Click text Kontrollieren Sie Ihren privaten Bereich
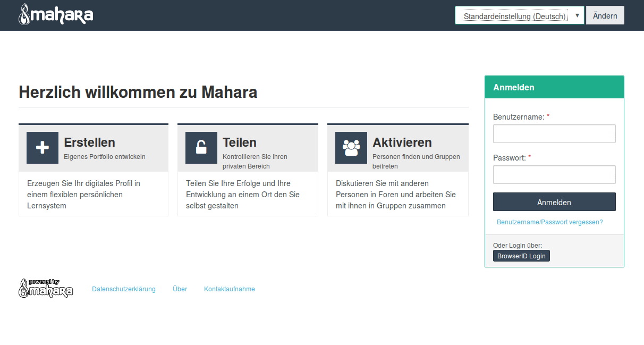644x345 pixels. pyautogui.click(x=255, y=162)
